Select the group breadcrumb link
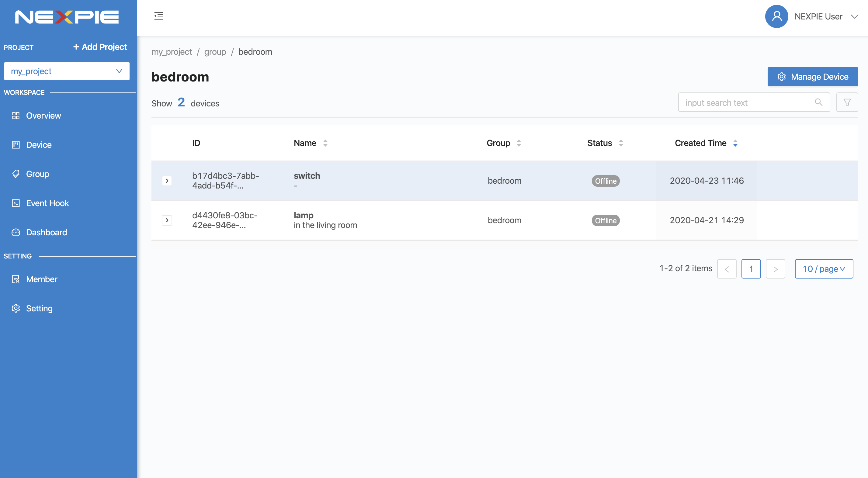 pos(215,52)
